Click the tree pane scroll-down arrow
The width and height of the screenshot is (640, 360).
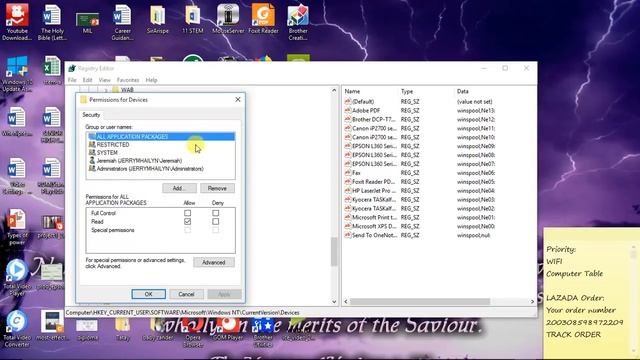334,302
